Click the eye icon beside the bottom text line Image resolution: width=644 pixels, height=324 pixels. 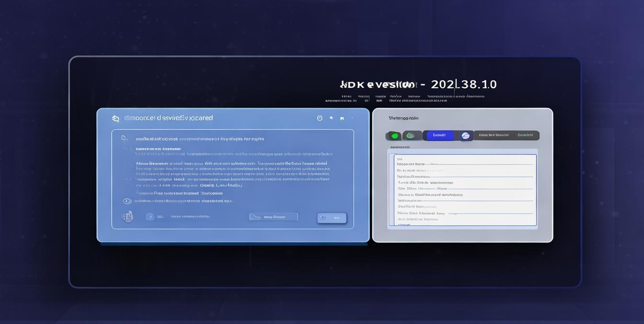point(127,201)
